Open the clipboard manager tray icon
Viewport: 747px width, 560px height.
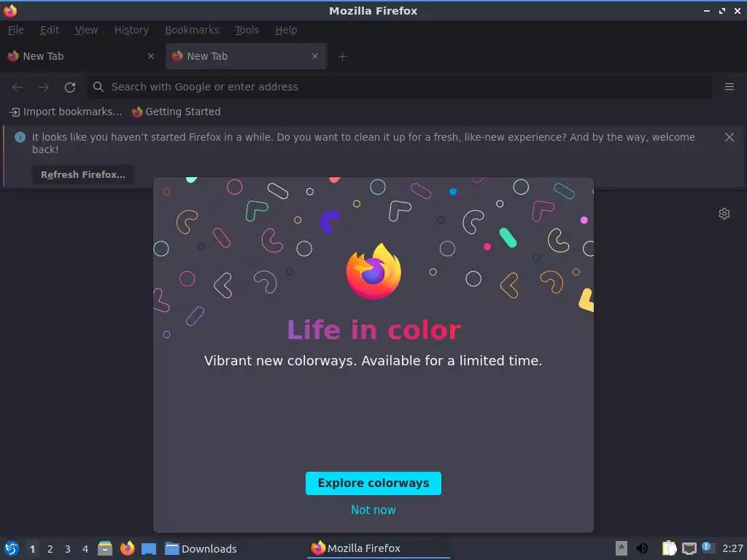[x=670, y=548]
